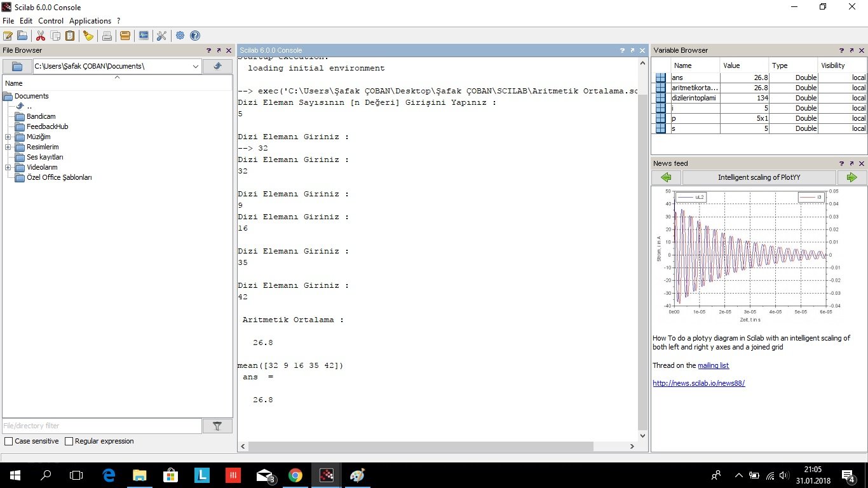Open Scilab demonstrations gear icon

click(180, 36)
